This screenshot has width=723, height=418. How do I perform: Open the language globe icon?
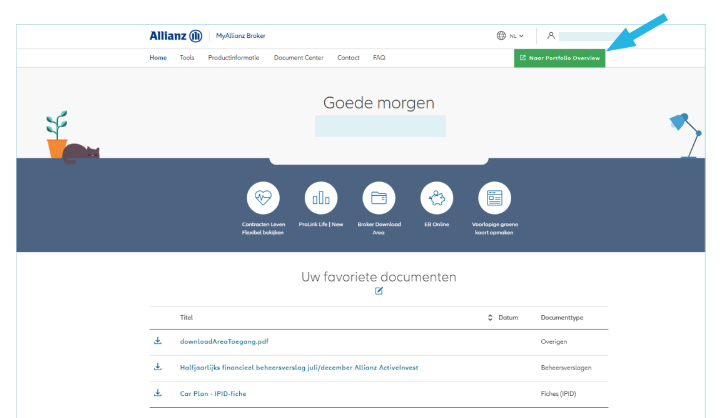(501, 35)
